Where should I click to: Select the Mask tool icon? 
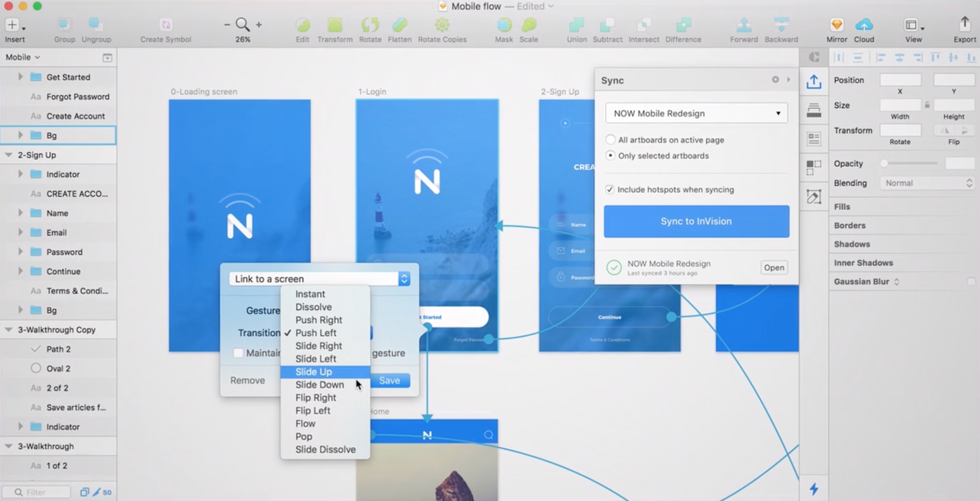[x=504, y=25]
